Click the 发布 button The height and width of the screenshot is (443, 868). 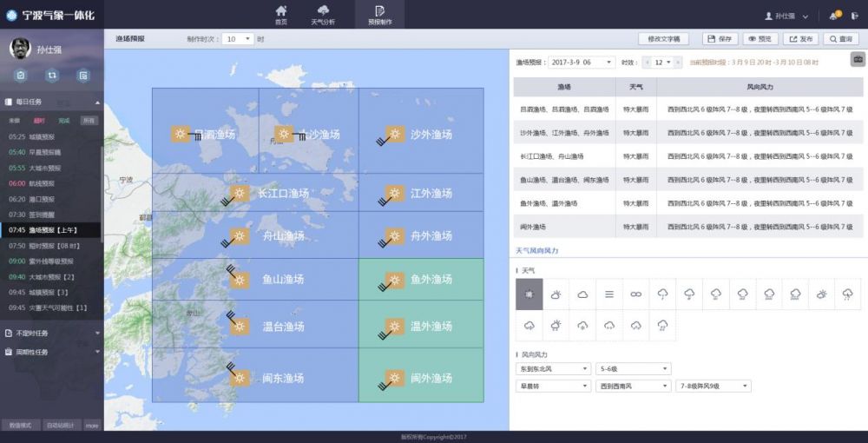pyautogui.click(x=800, y=39)
